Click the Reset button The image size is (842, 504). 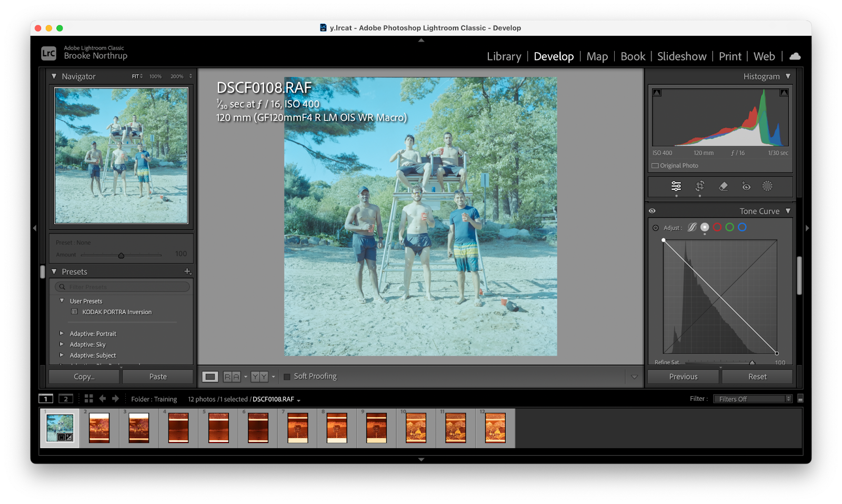[757, 377]
